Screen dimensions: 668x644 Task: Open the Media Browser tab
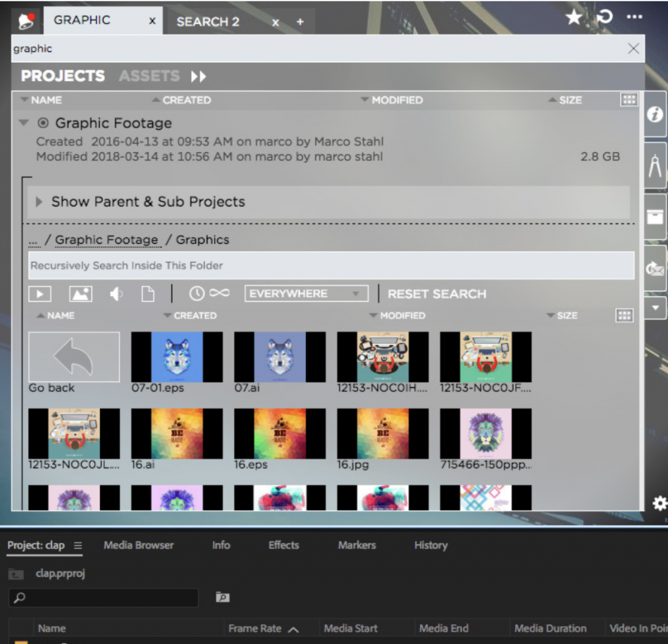pos(138,545)
